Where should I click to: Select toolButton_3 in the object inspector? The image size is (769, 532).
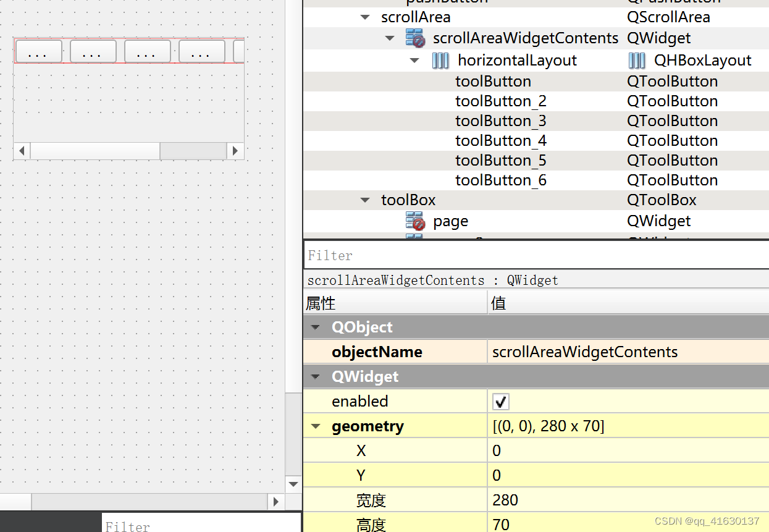point(500,120)
